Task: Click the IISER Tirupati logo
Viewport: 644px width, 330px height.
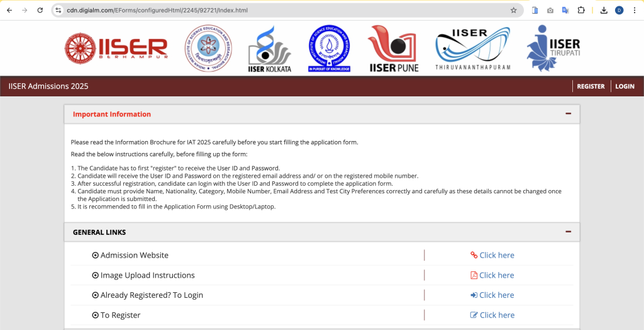Action: tap(553, 48)
